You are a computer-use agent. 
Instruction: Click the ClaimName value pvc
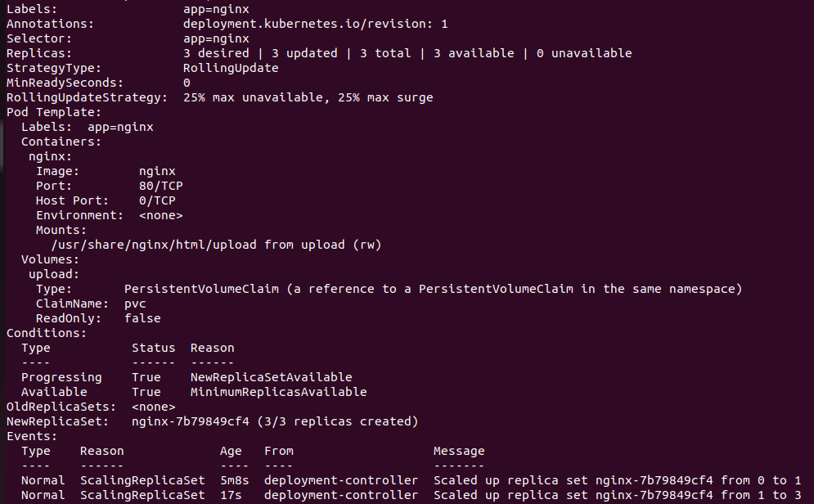coord(135,304)
